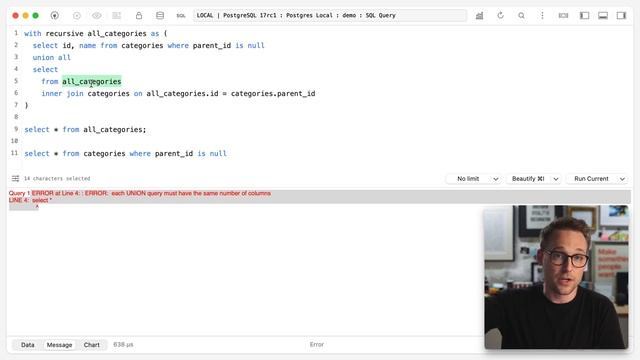Click line number 2 in the gutter
The image size is (640, 360).
[x=16, y=45]
